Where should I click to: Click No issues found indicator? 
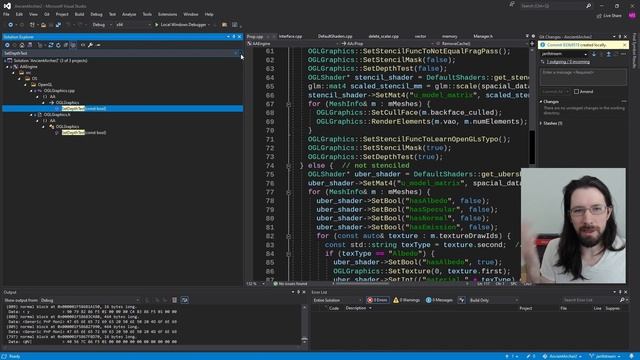pos(290,284)
